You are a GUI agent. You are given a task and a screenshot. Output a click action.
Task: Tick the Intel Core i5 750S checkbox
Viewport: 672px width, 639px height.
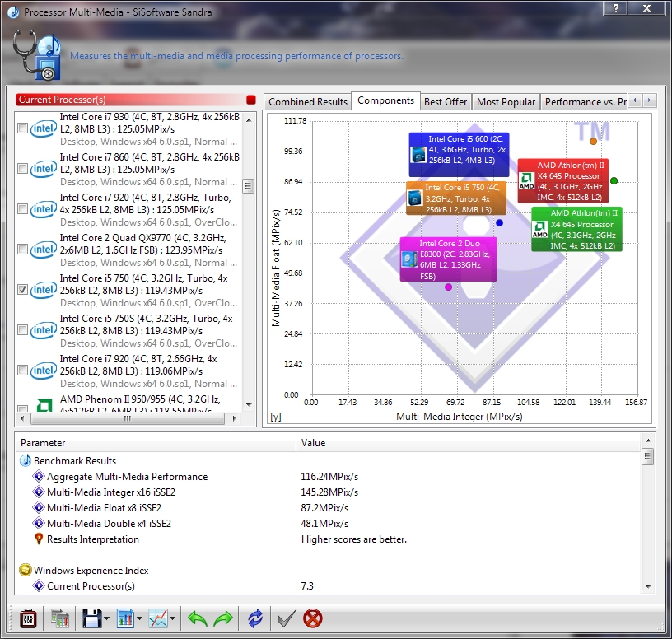click(x=22, y=329)
